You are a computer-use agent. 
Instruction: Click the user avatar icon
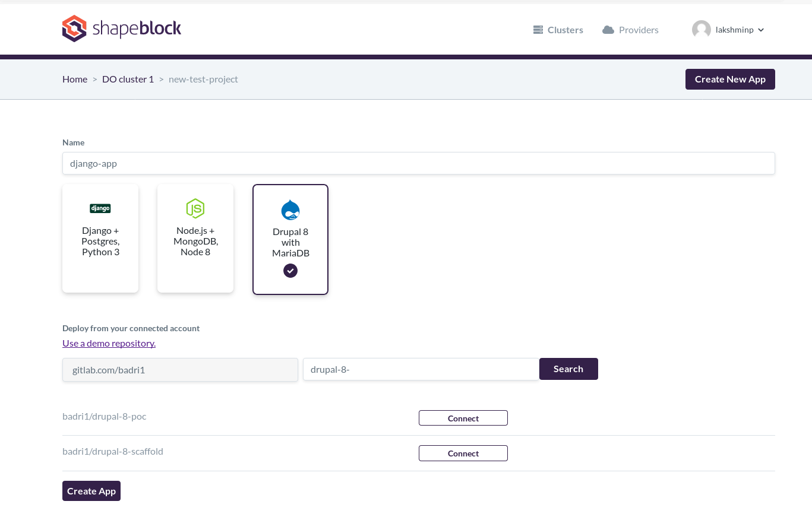point(702,30)
